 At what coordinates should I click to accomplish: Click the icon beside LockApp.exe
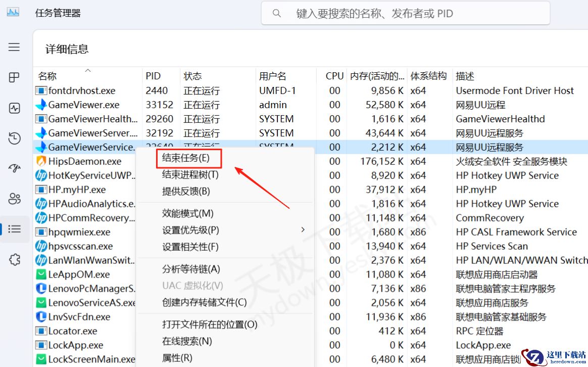[x=41, y=345]
